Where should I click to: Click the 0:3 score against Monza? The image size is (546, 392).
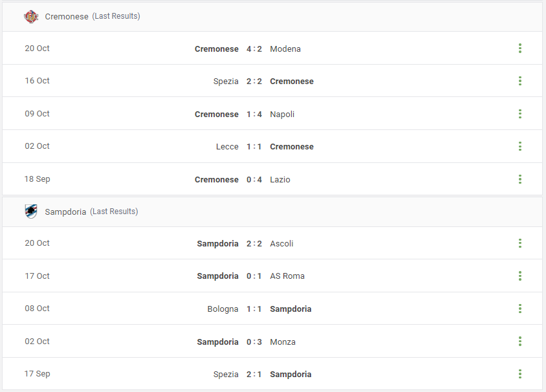pyautogui.click(x=254, y=342)
